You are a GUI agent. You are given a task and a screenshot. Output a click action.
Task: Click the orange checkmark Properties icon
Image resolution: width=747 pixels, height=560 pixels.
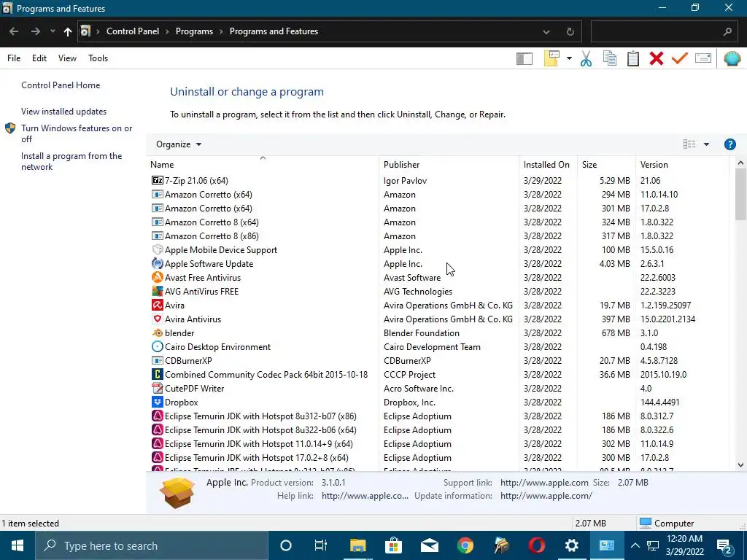pos(680,58)
